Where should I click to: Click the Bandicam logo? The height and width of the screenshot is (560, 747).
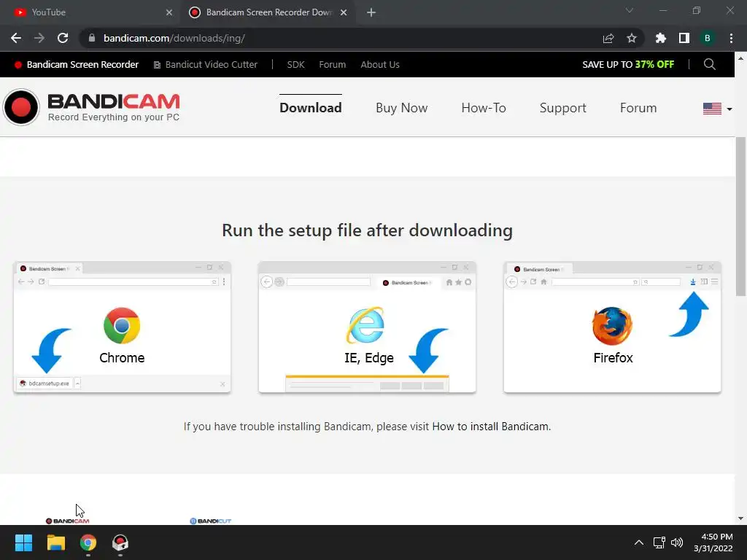91,107
